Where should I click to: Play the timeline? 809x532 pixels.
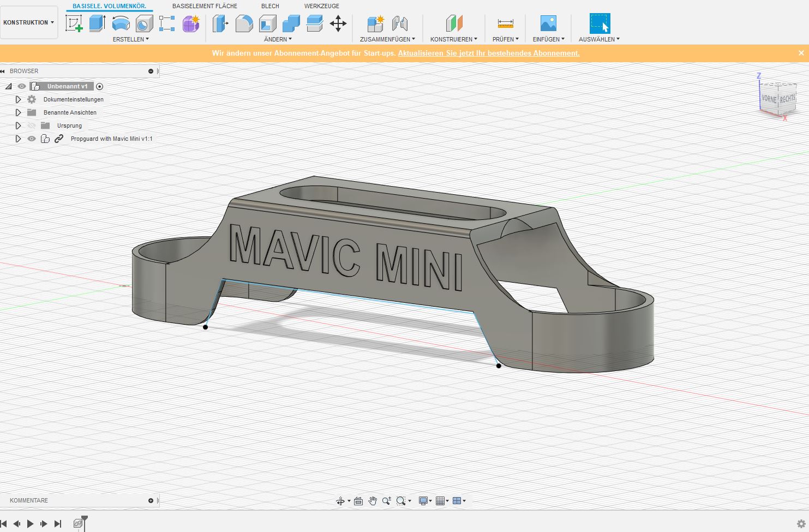tap(30, 524)
